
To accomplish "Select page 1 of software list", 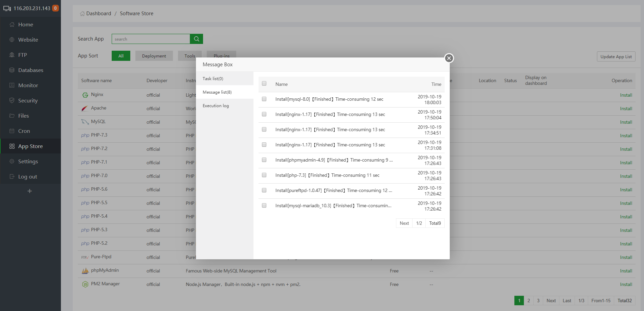I will tap(519, 301).
